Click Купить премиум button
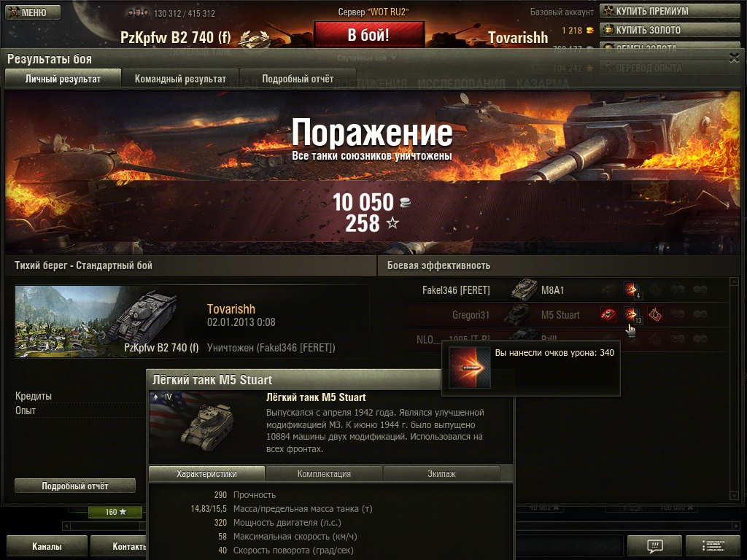Viewport: 747px width, 560px height. point(670,11)
